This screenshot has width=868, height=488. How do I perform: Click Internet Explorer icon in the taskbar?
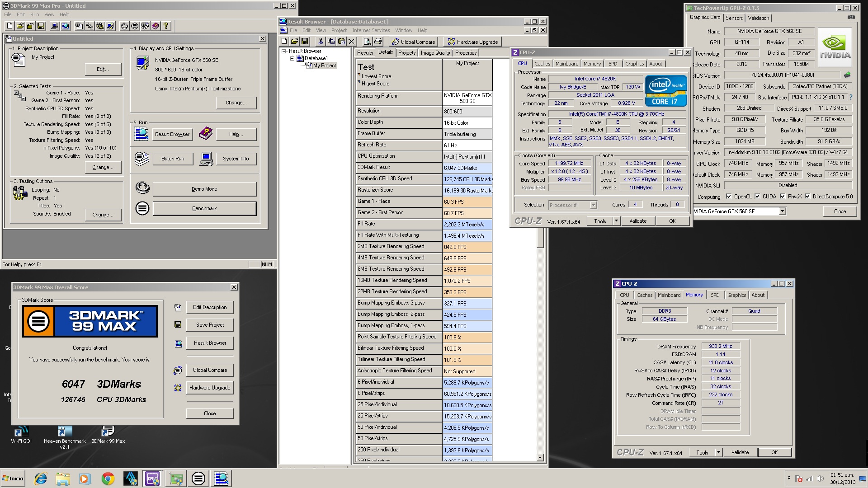[41, 479]
